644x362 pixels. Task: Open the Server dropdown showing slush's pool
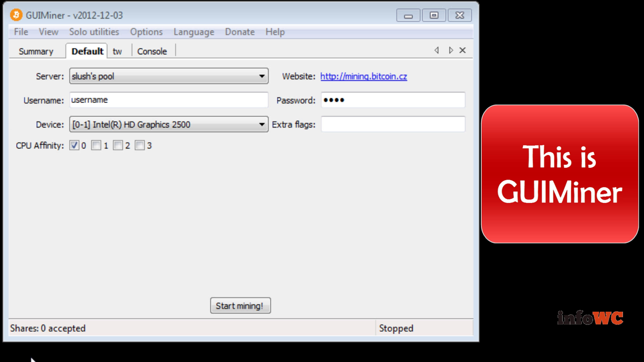click(169, 76)
